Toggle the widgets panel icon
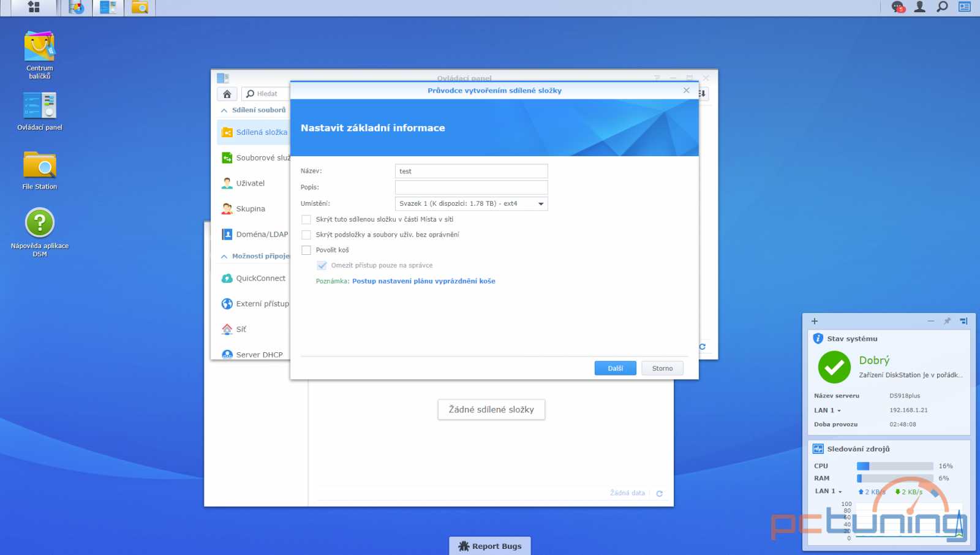The image size is (980, 555). (965, 7)
